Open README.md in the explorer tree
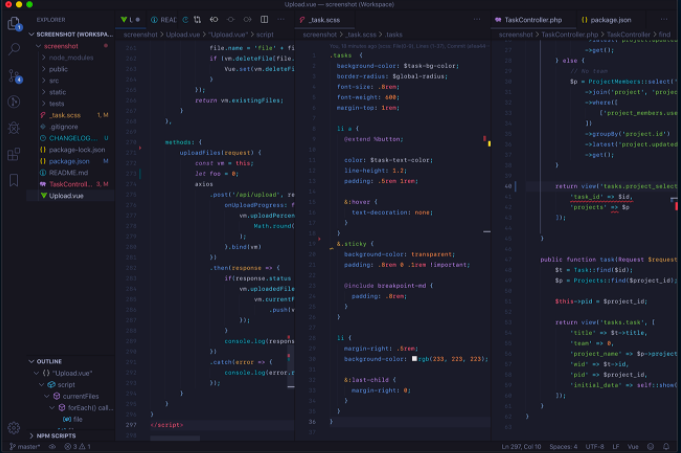 [69, 173]
